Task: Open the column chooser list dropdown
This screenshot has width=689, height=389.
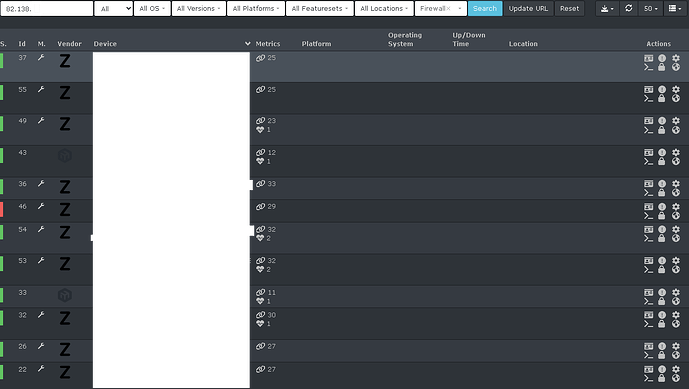Action: (674, 8)
